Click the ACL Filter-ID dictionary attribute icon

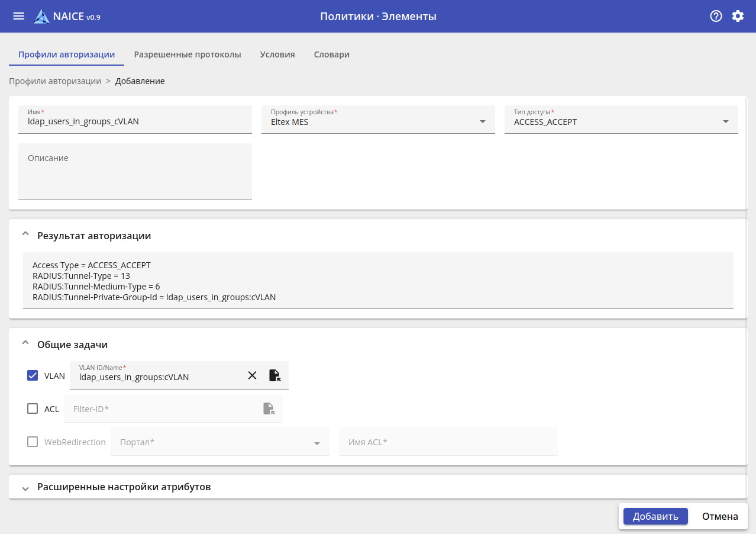pos(269,408)
